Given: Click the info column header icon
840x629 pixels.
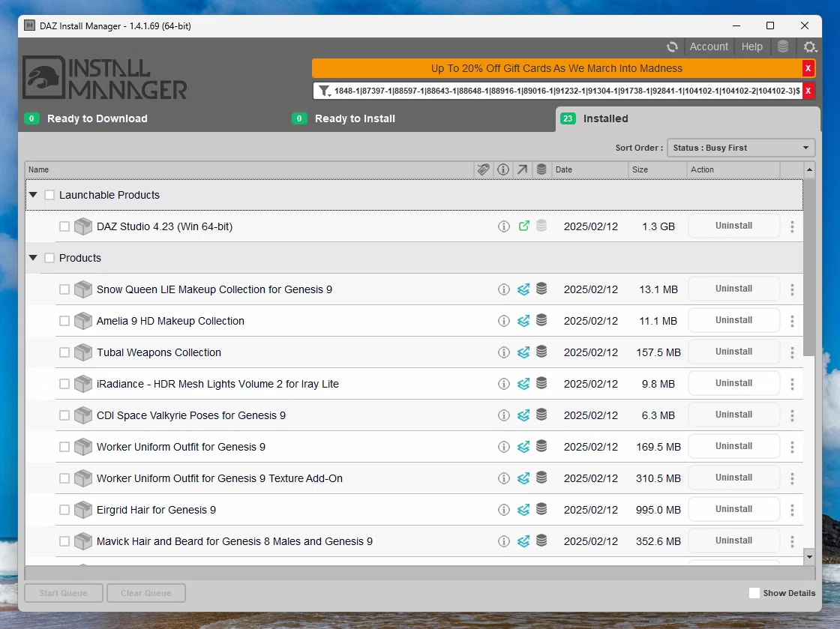Looking at the screenshot, I should [x=503, y=169].
